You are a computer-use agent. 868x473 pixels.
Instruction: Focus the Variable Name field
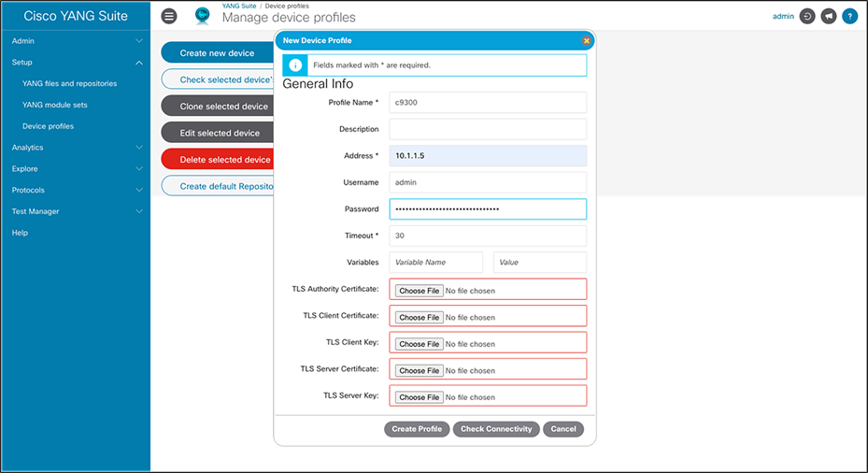[x=435, y=262]
